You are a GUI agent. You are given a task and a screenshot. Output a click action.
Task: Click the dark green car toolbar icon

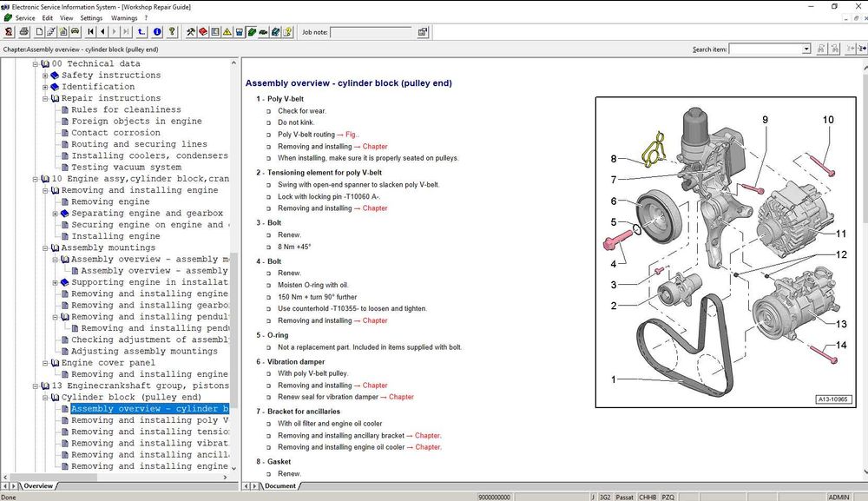[264, 32]
